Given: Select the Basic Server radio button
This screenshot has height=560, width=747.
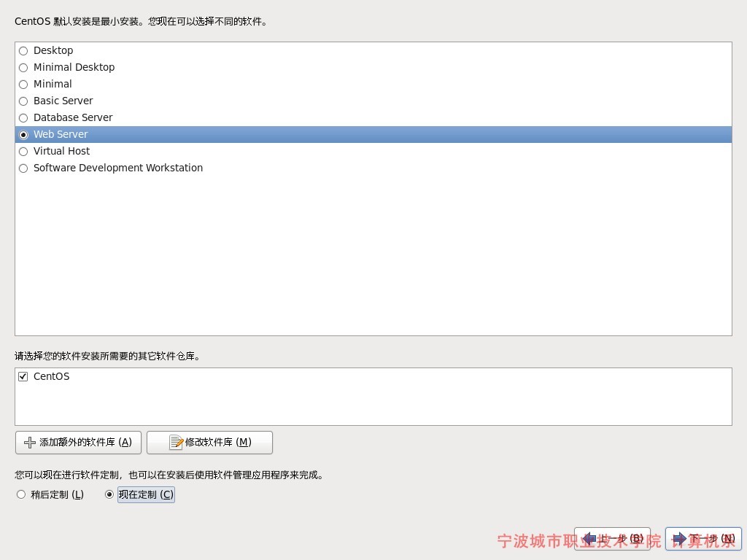Looking at the screenshot, I should [x=23, y=101].
